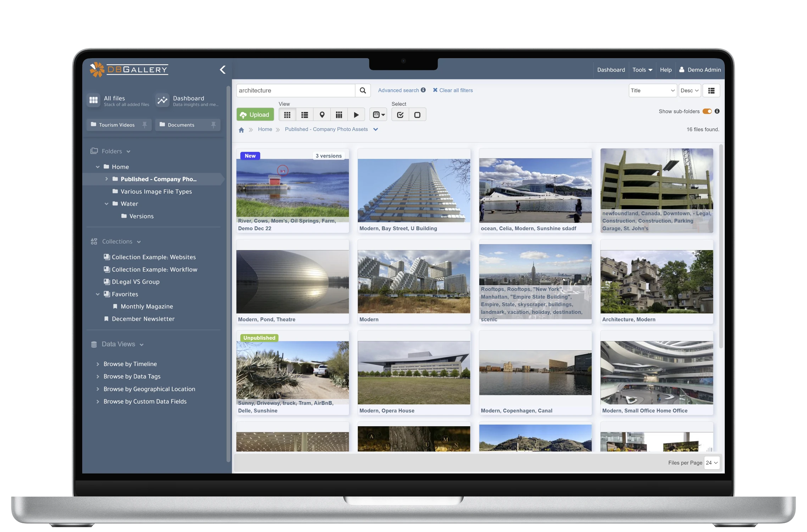
Task: Click the search magnifier button
Action: point(363,90)
